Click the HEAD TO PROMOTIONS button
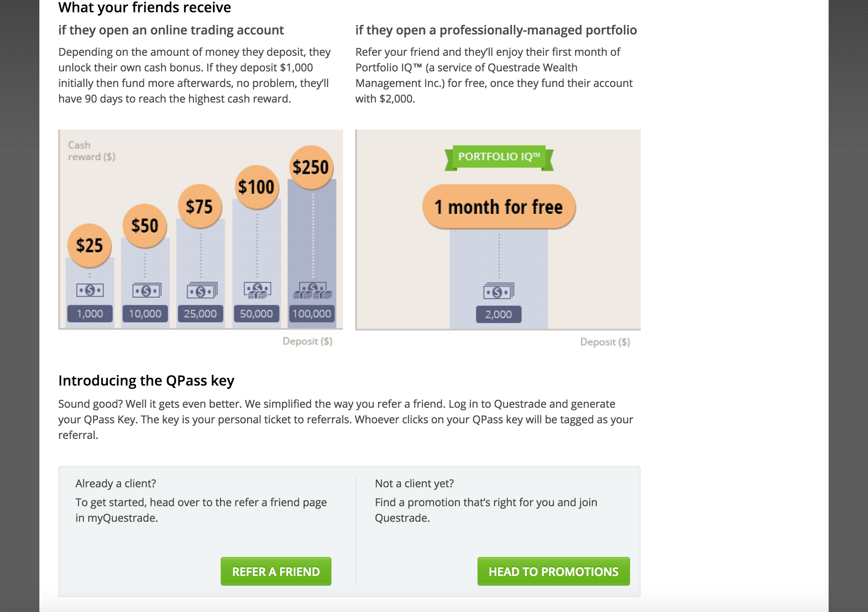This screenshot has height=612, width=868. 553,571
